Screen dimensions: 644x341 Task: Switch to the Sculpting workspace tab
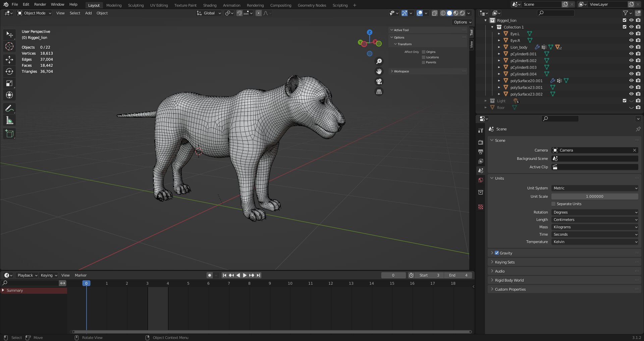(136, 5)
